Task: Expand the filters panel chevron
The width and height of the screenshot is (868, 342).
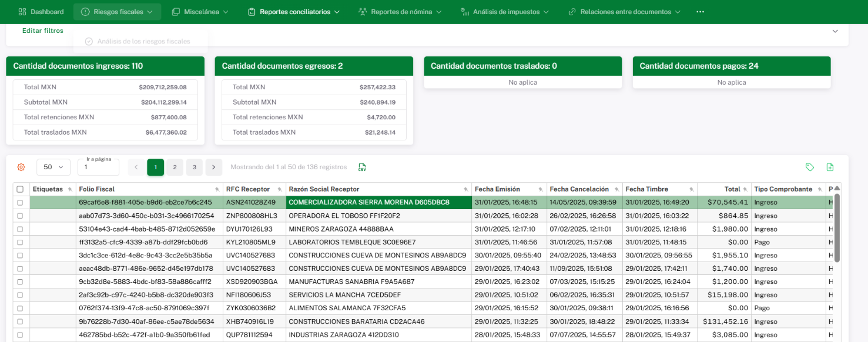Action: [835, 31]
